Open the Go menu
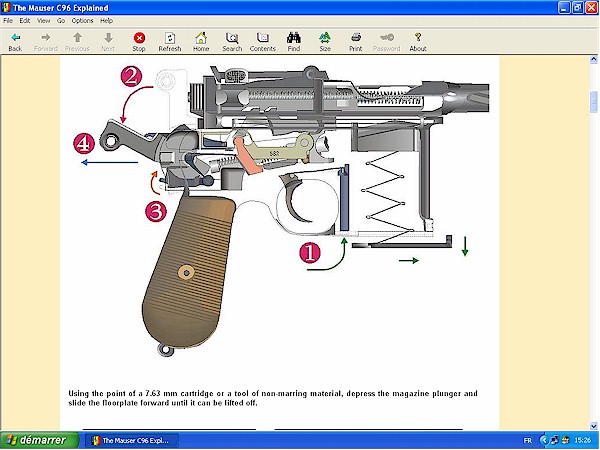This screenshot has width=600, height=450. [61, 21]
